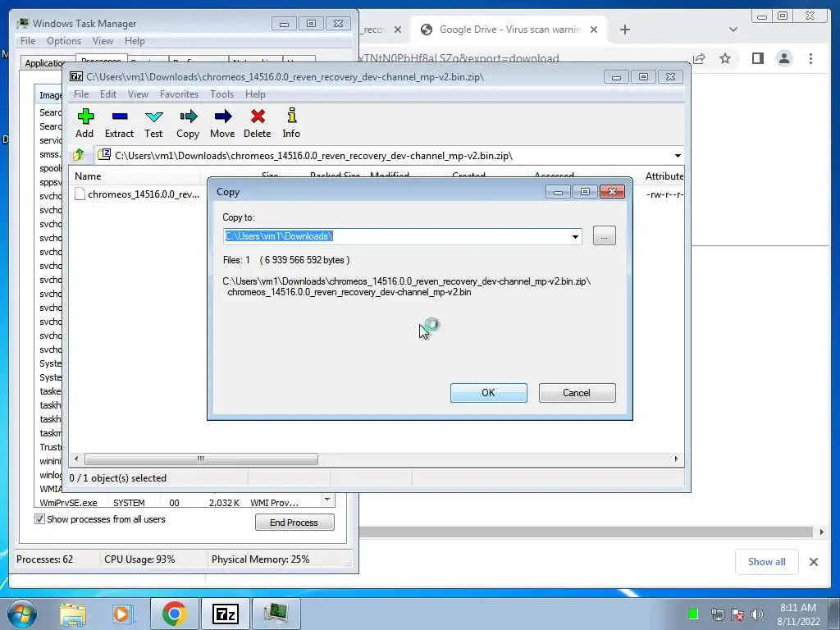Viewport: 840px width, 630px height.
Task: Open Task Manager Help menu
Action: [x=135, y=41]
